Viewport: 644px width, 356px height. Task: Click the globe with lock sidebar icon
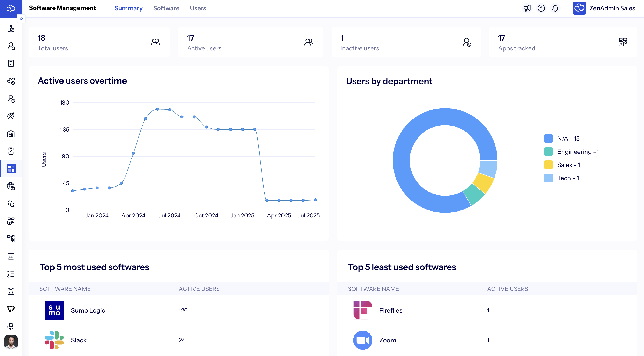[11, 186]
